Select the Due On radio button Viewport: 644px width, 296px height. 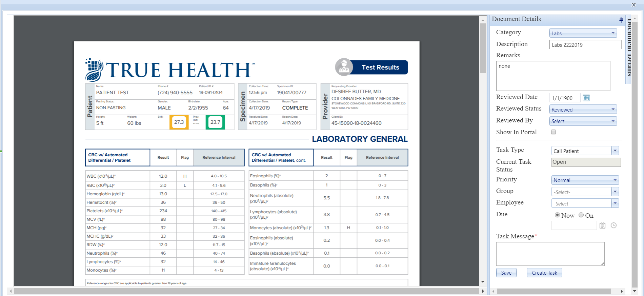coord(581,215)
